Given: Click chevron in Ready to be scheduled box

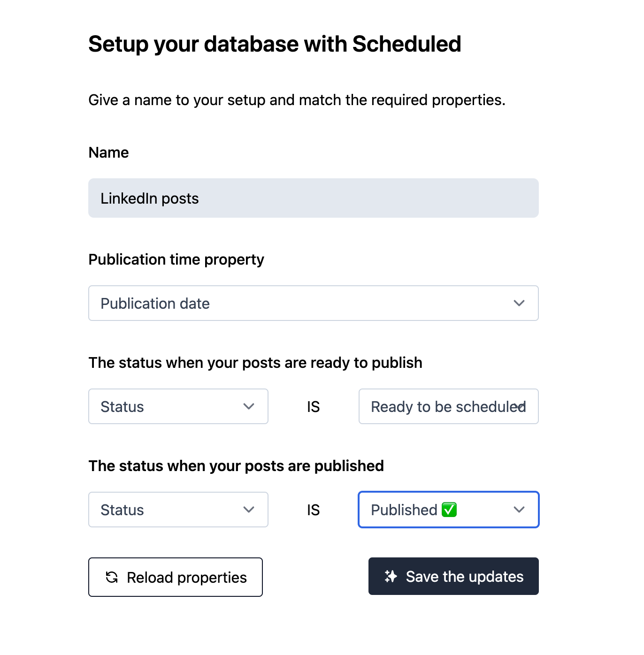Looking at the screenshot, I should 520,406.
